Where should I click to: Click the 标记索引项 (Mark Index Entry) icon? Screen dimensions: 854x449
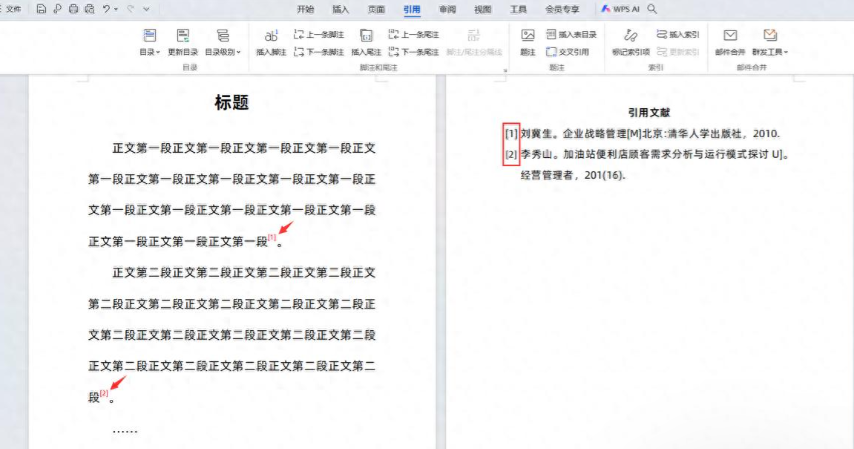(630, 36)
